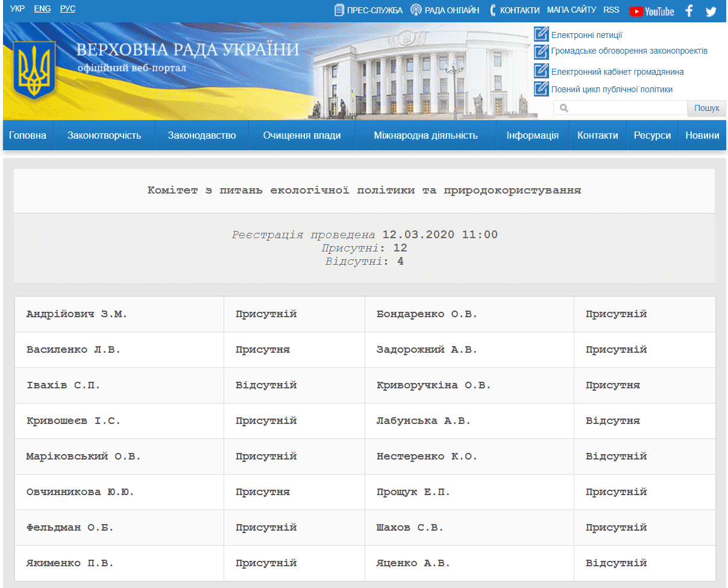728x588 pixels.
Task: Switch language to ENG
Action: 42,9
